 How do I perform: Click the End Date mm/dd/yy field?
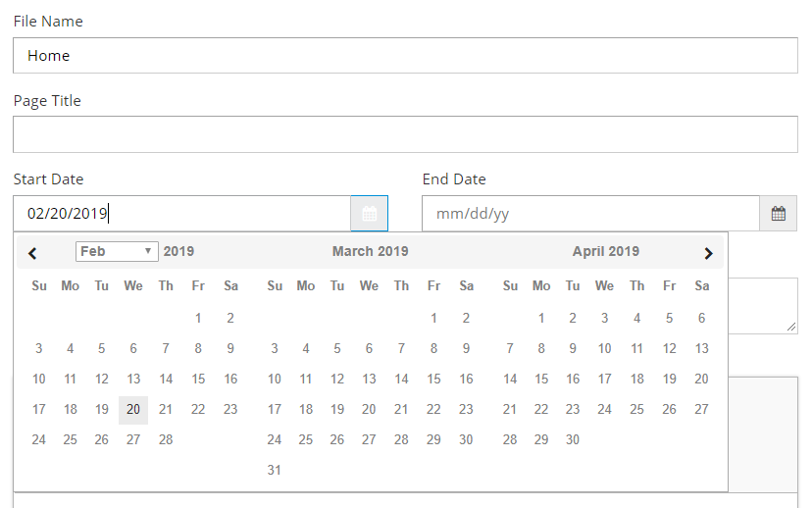click(x=590, y=214)
